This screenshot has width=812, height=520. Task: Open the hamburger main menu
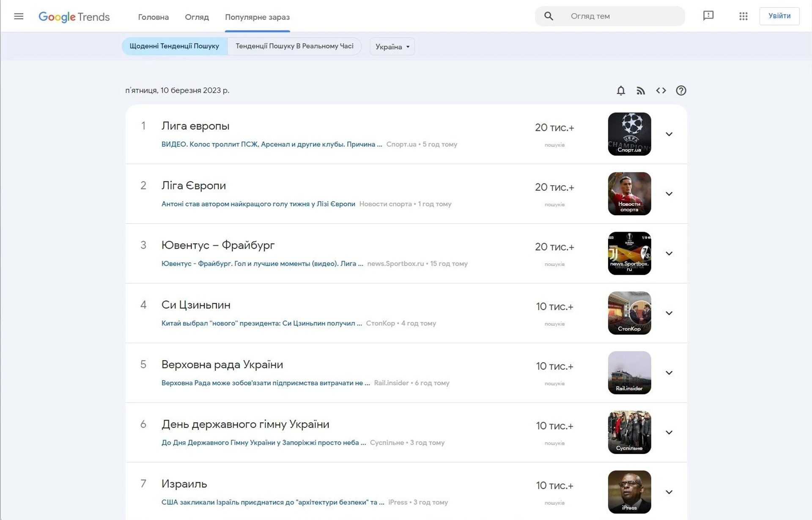(19, 16)
